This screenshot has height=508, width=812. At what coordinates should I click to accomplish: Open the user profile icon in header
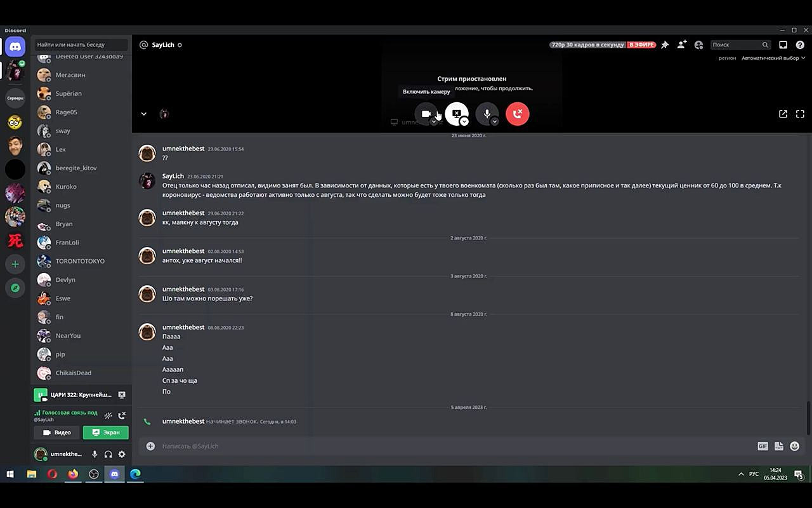coord(699,45)
